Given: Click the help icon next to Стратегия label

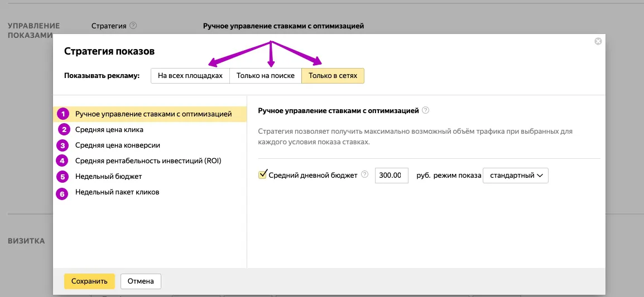Looking at the screenshot, I should pyautogui.click(x=133, y=26).
